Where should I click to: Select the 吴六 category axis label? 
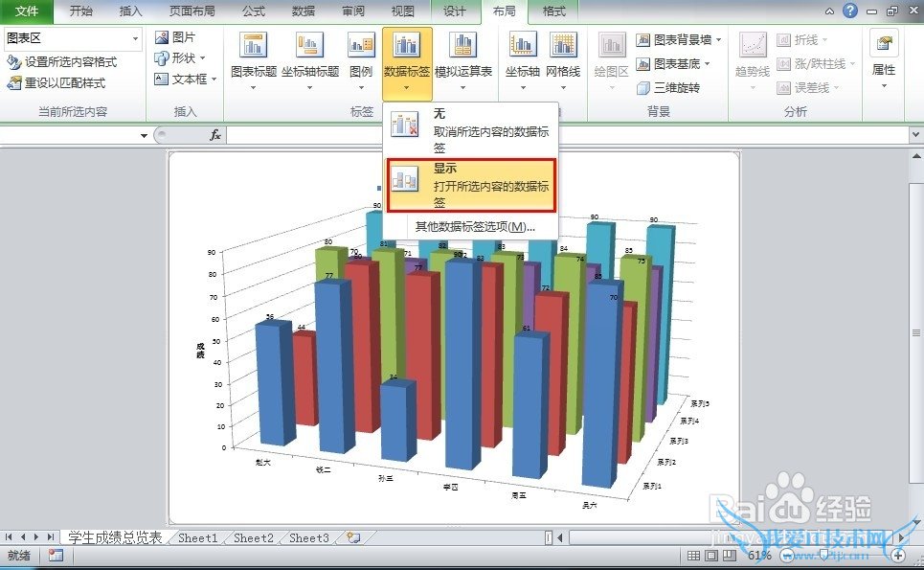click(x=589, y=505)
